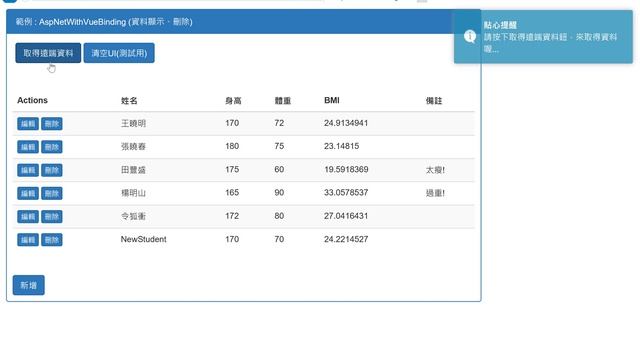Click the Actions column header
Image resolution: width=640 pixels, height=360 pixels.
pos(32,100)
